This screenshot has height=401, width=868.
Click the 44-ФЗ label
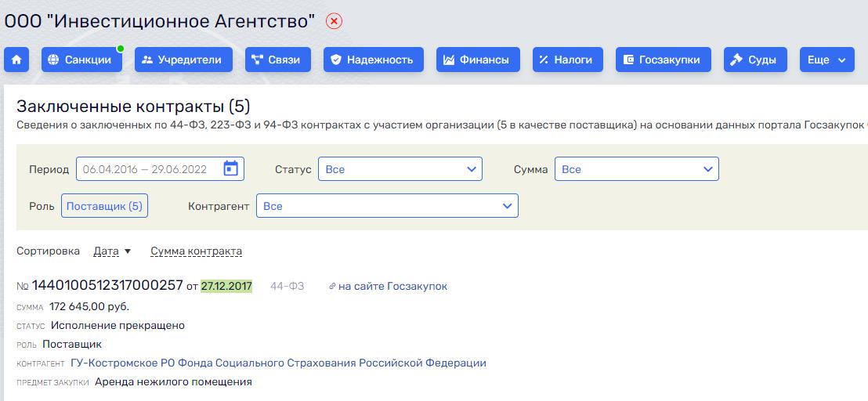[288, 286]
